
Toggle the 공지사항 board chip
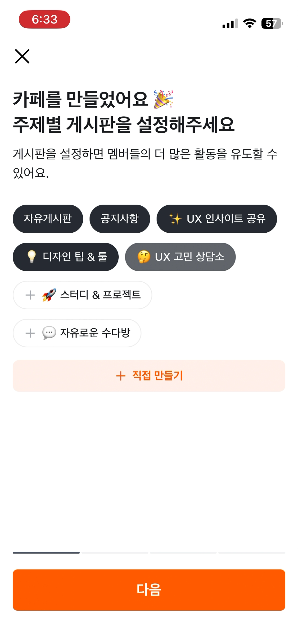click(120, 219)
